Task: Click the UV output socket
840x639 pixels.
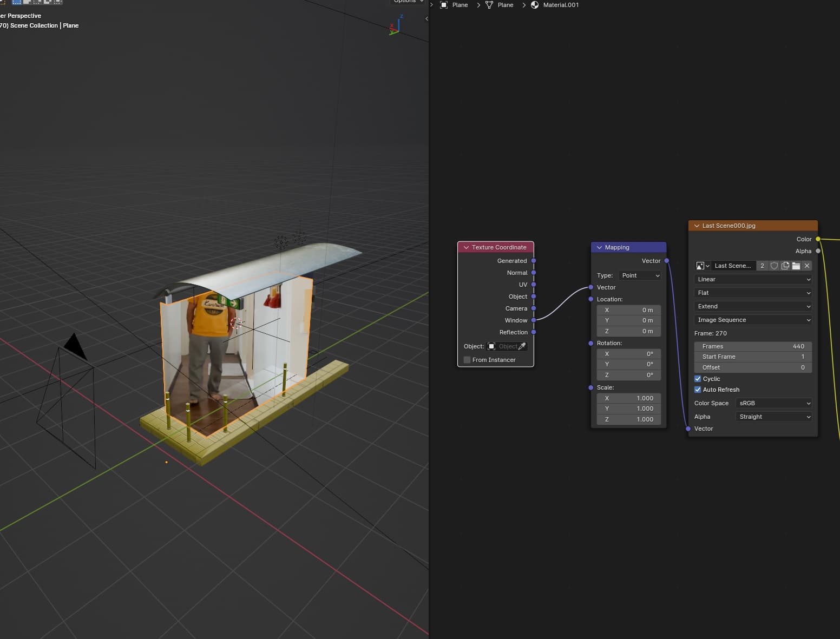Action: pyautogui.click(x=534, y=285)
